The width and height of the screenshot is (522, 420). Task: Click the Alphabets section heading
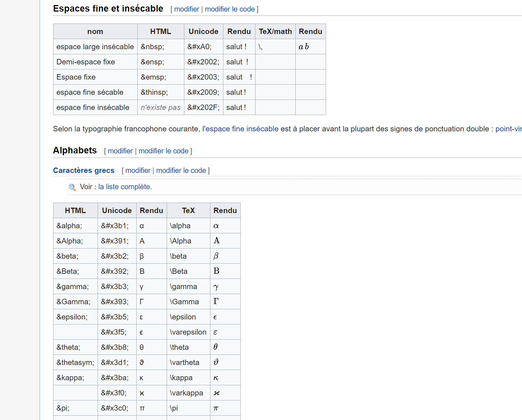pyautogui.click(x=74, y=150)
